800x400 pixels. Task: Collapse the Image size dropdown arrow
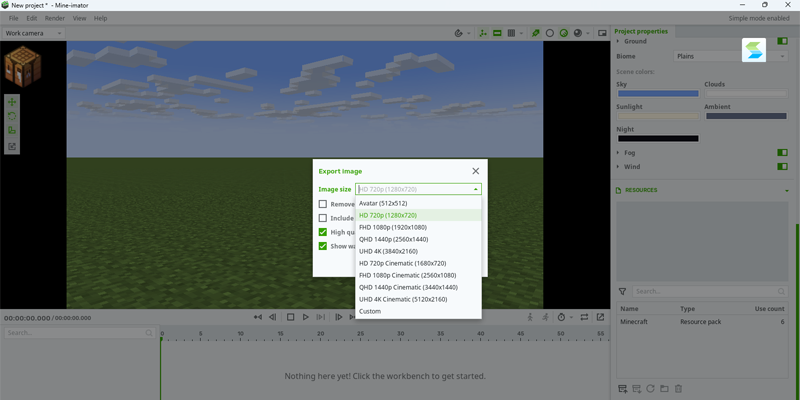click(x=476, y=189)
